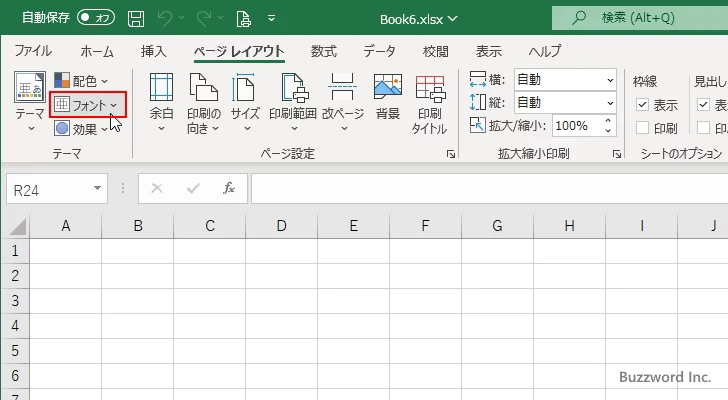Click the fx Insert Function icon
This screenshot has height=400, width=728.
[229, 188]
